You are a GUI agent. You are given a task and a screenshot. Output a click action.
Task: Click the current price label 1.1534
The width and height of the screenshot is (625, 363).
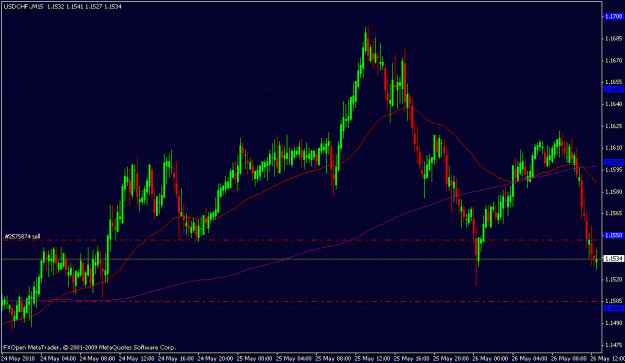click(x=614, y=259)
